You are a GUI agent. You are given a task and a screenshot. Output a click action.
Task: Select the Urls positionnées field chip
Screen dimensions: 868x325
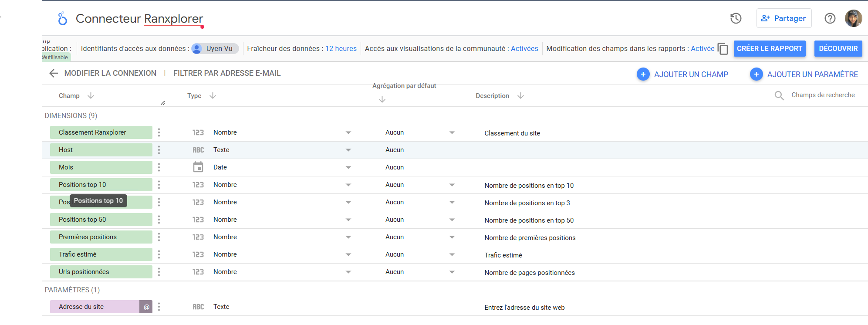coord(101,272)
